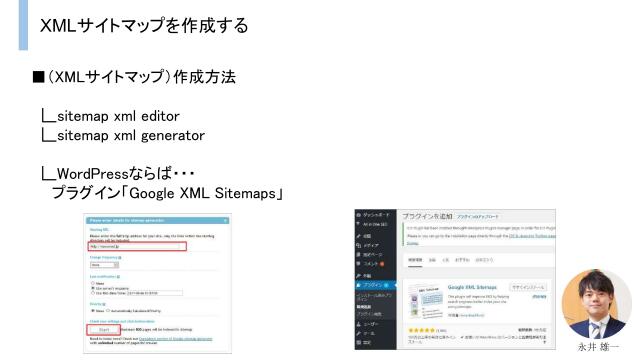The image size is (640, 360).
Task: Click the Start button in sitemap generator
Action: 104,329
